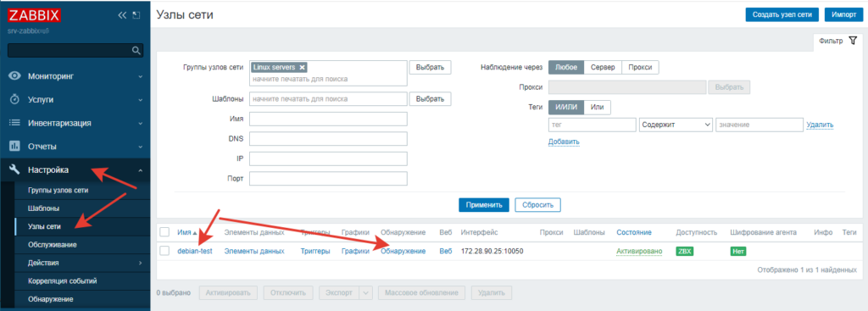The image size is (868, 311).
Task: Select Прокси monitoring option
Action: 640,67
